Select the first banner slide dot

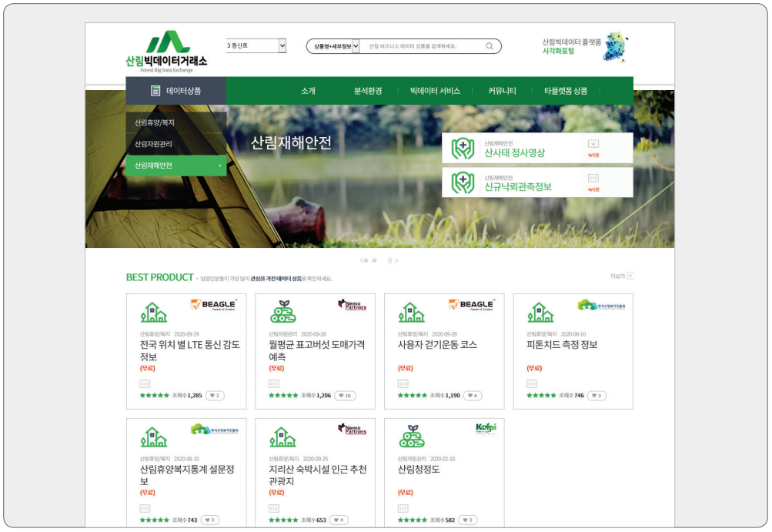click(366, 260)
